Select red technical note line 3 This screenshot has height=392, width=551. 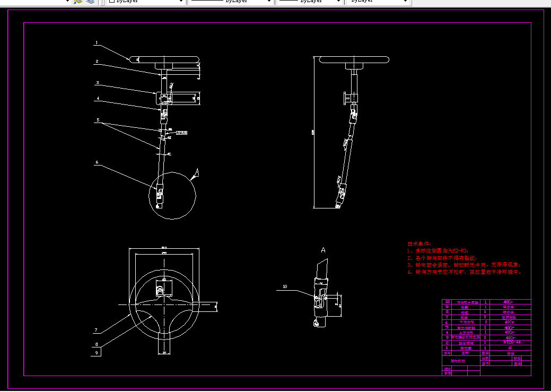[464, 265]
